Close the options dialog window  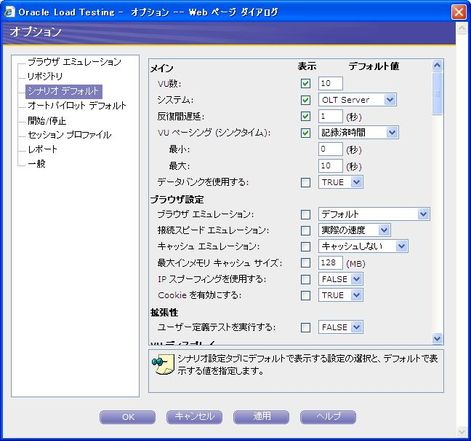[x=459, y=13]
